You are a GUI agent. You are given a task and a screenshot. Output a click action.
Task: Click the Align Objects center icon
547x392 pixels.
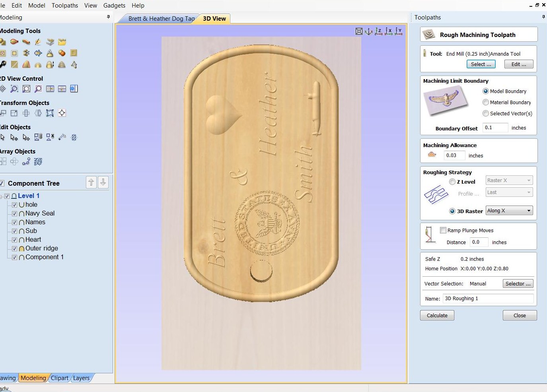click(62, 113)
